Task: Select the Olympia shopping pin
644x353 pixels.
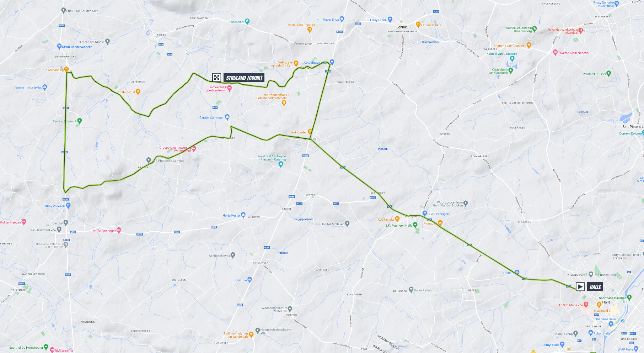Action: 249,280
